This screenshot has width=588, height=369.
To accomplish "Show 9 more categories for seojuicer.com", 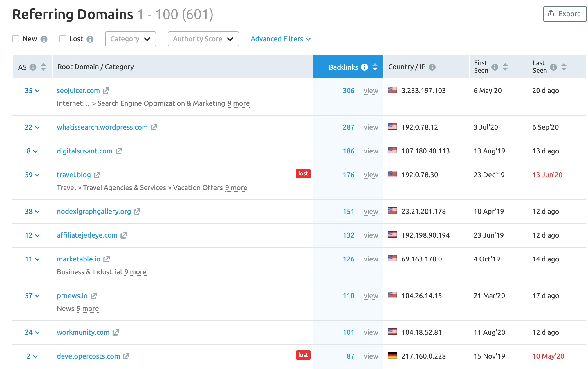I will pos(239,103).
